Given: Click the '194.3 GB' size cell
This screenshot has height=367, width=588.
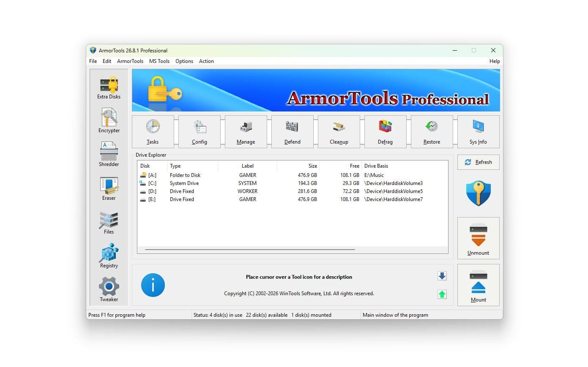Looking at the screenshot, I should (x=307, y=183).
